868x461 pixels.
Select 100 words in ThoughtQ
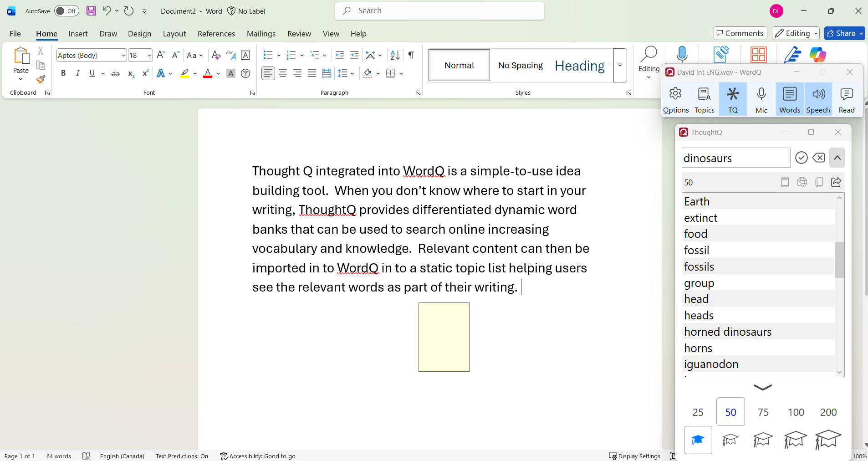click(796, 412)
